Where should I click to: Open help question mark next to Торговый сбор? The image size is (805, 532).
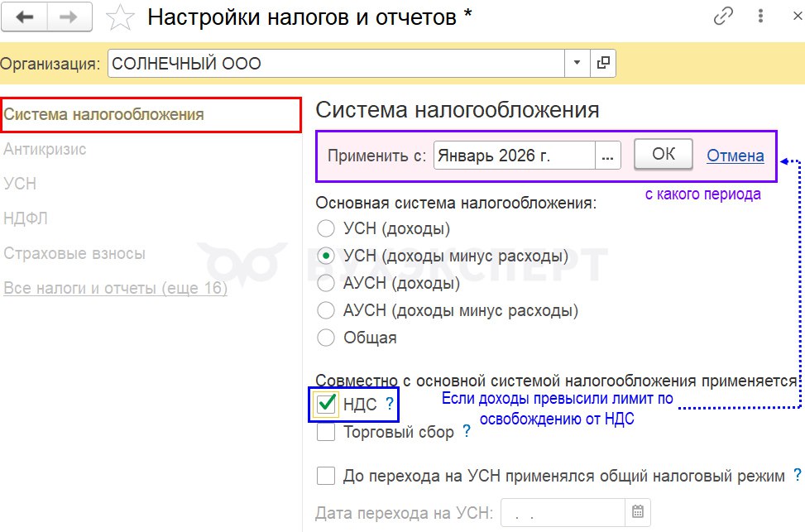click(466, 431)
